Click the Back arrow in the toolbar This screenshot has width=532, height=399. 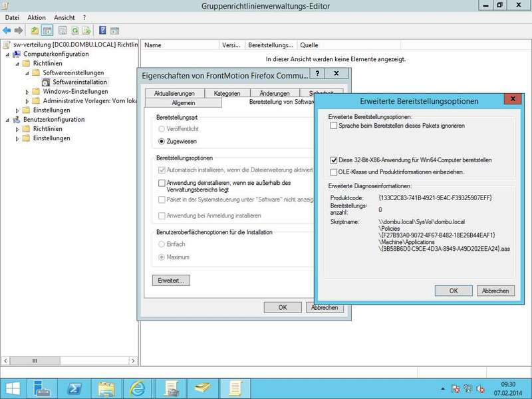7,30
